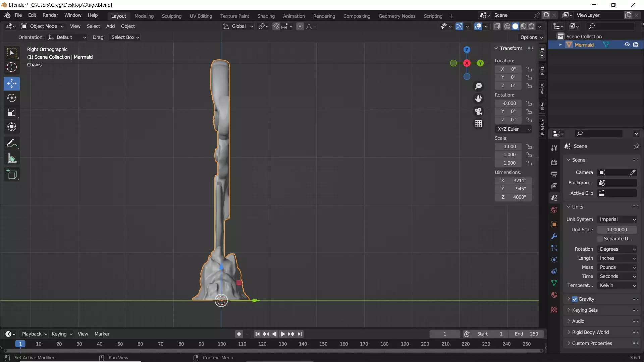Pick the Measure tool
The image size is (644, 362).
pyautogui.click(x=12, y=158)
